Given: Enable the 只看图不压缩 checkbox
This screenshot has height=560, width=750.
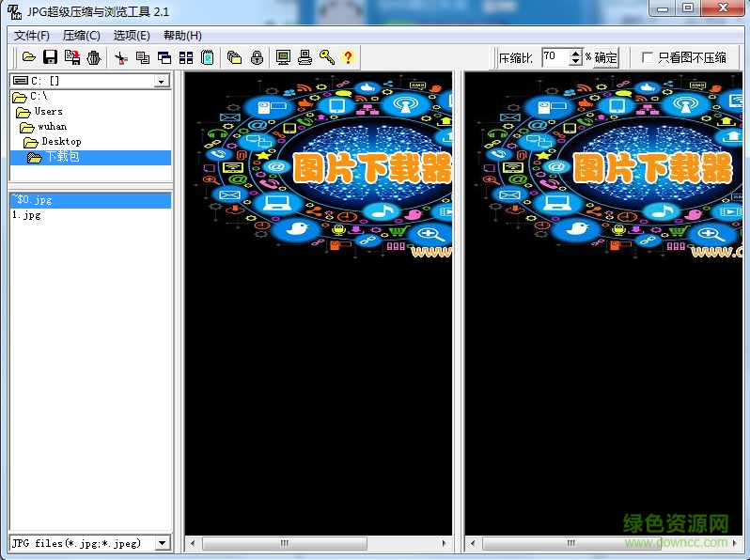Looking at the screenshot, I should (647, 58).
